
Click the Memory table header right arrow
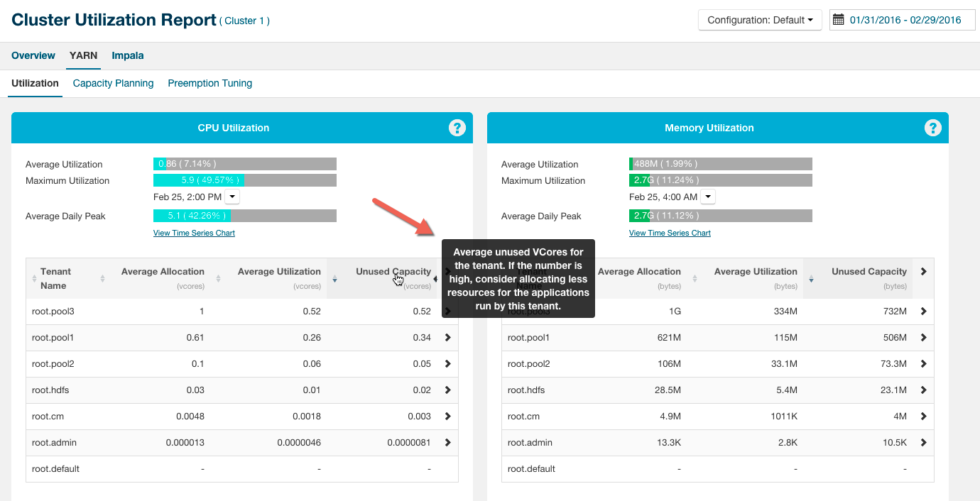coord(923,272)
